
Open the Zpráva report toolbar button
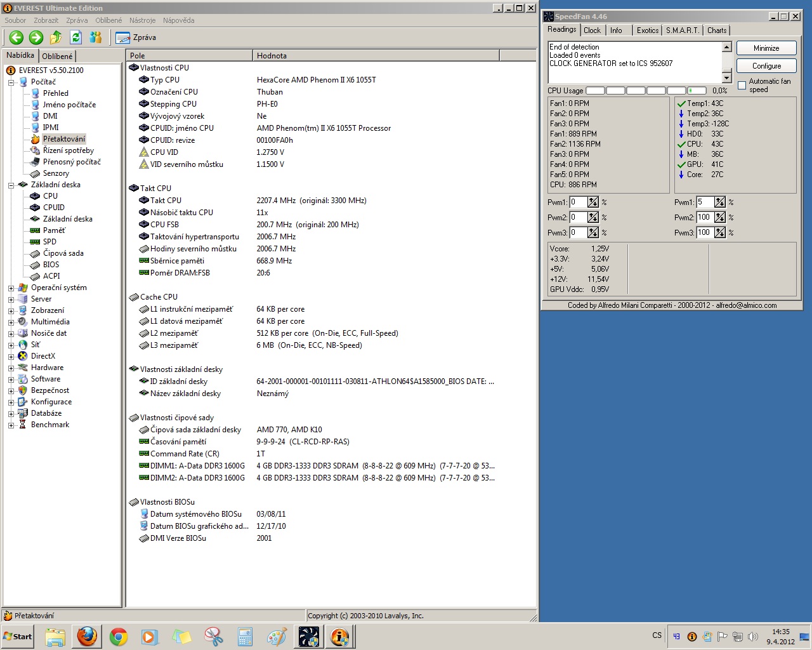(x=136, y=37)
